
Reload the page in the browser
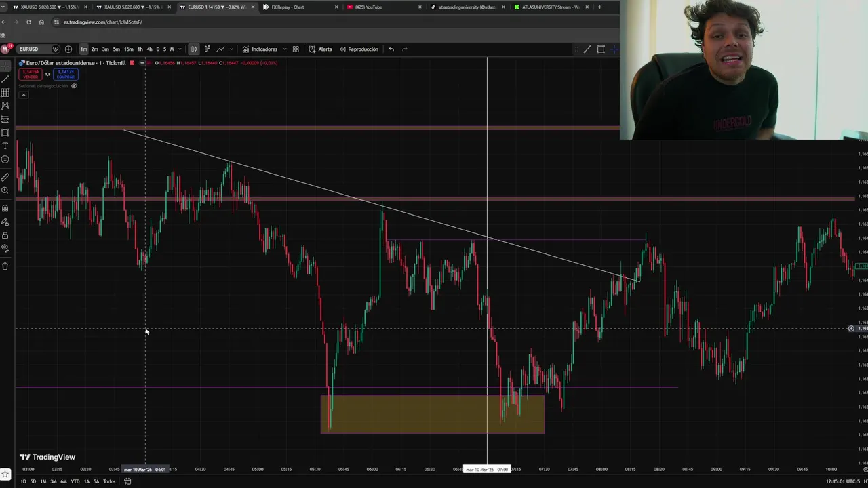coord(28,22)
